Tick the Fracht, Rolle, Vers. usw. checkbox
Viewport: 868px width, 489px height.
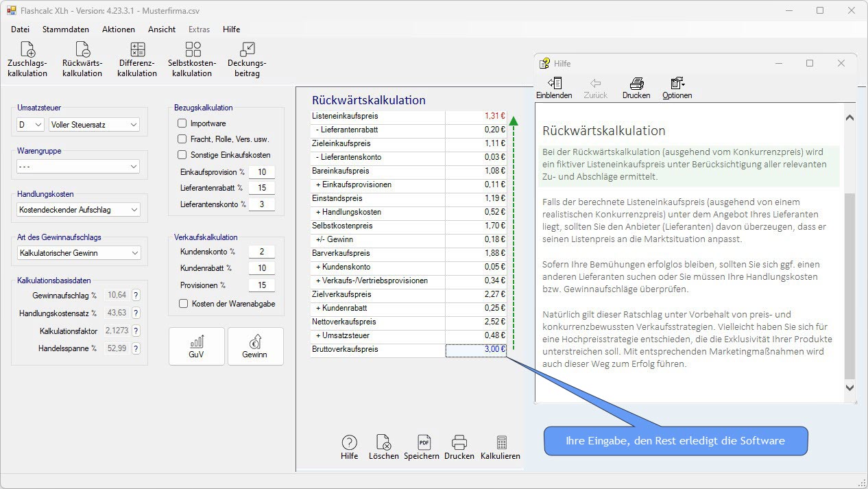(x=182, y=139)
